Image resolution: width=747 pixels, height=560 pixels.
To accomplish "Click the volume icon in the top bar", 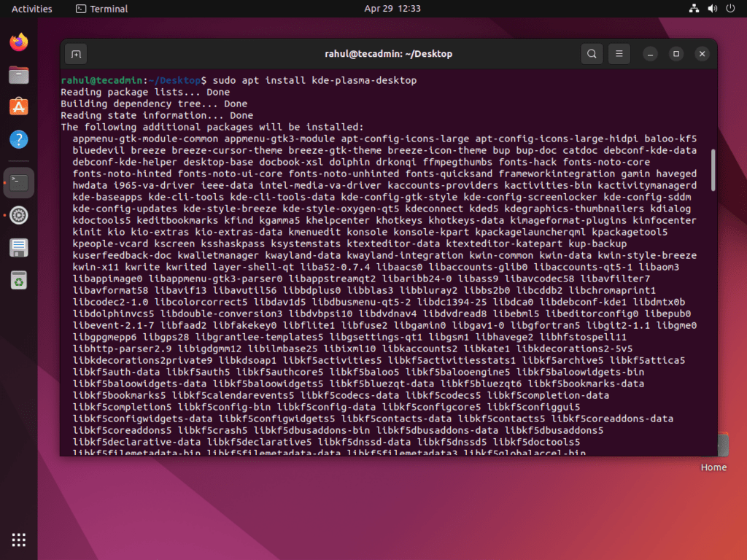I will tap(712, 9).
